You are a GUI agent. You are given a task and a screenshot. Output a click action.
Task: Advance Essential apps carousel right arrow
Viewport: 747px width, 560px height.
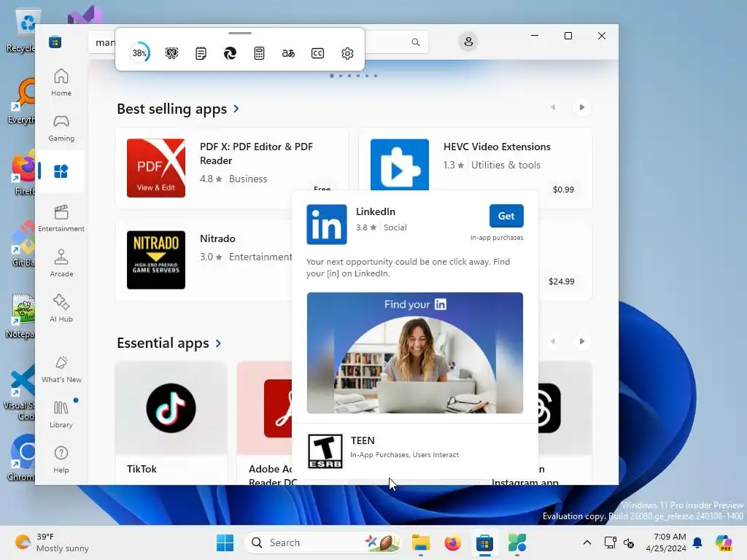point(581,341)
